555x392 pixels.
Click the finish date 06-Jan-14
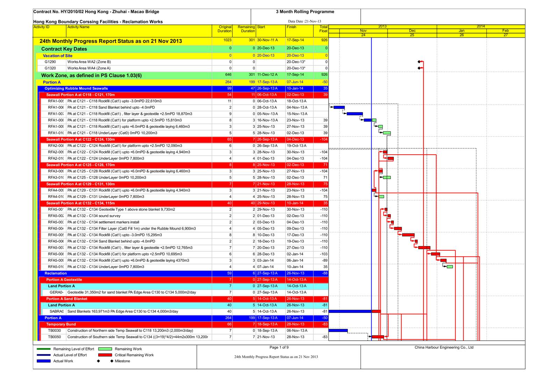[295, 260]
